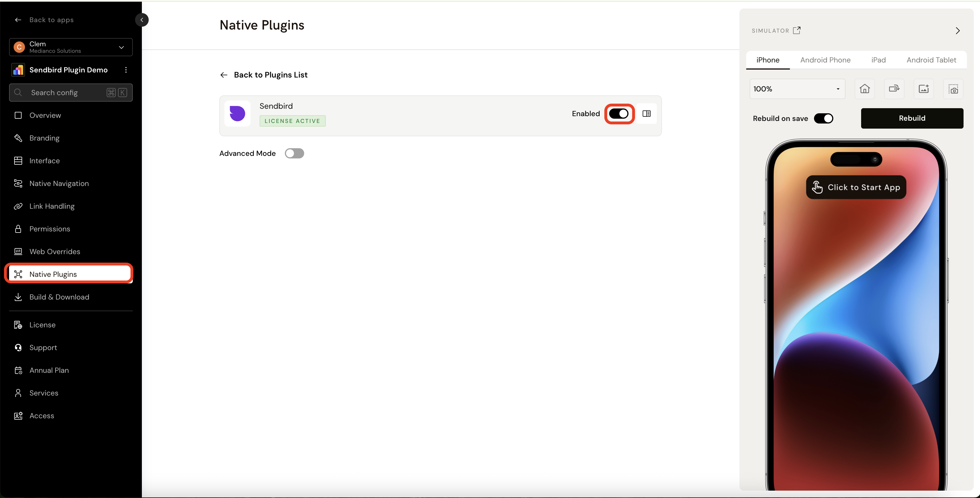The height and width of the screenshot is (498, 980).
Task: Turn on Advanced Mode toggle
Action: tap(294, 153)
